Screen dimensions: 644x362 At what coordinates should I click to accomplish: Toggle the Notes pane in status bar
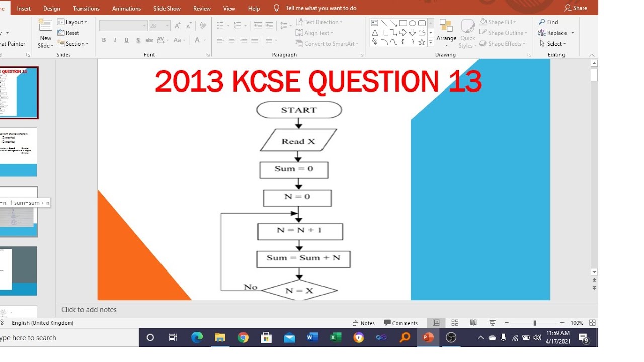click(x=364, y=323)
